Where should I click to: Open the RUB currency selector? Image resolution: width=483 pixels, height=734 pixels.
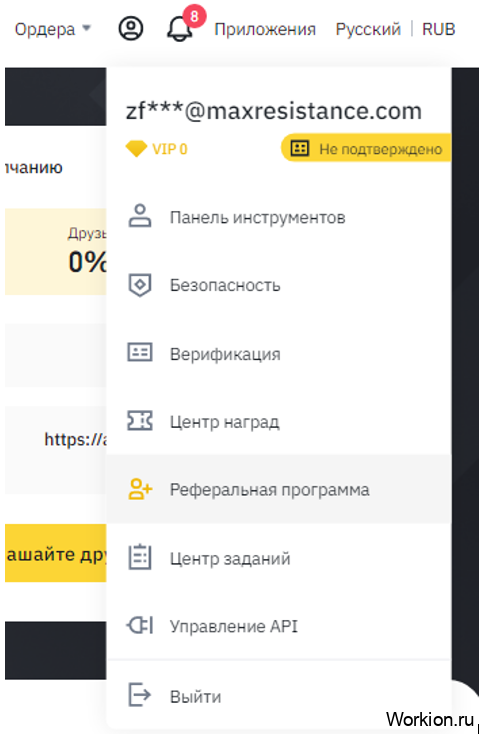(x=439, y=29)
